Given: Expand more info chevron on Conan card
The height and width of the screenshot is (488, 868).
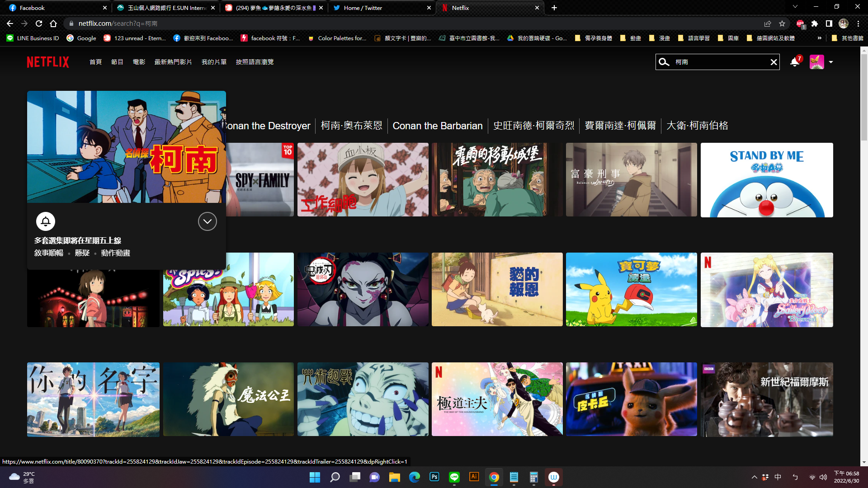Looking at the screenshot, I should (x=207, y=221).
